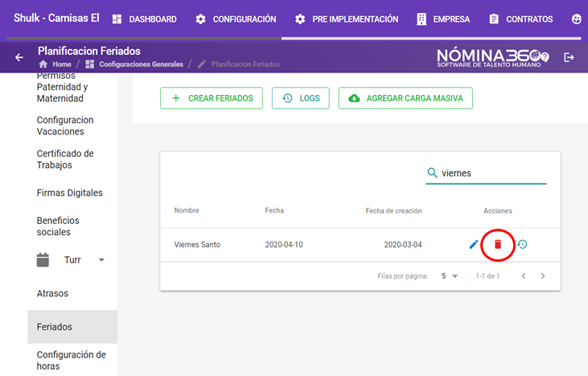Click the Nómina360 logo
The image size is (588, 376).
pyautogui.click(x=488, y=58)
